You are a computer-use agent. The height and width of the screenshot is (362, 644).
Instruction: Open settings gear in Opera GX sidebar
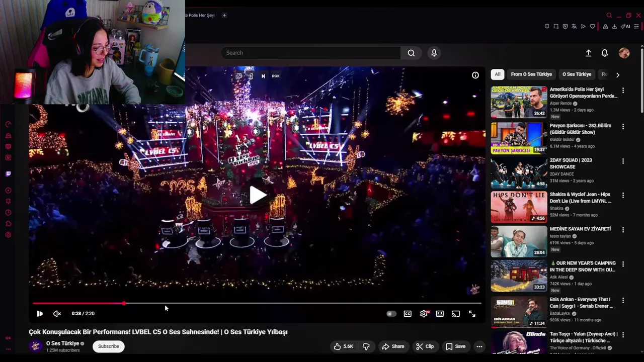click(8, 235)
